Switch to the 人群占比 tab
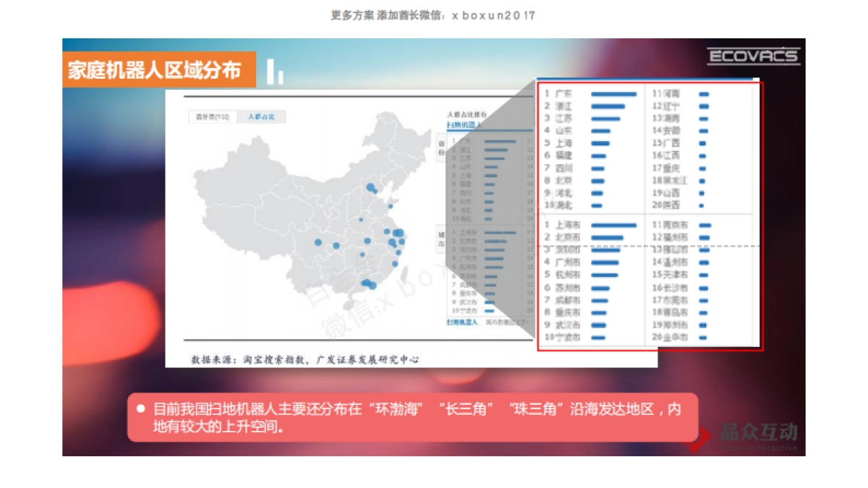This screenshot has height=488, width=868. 262,117
